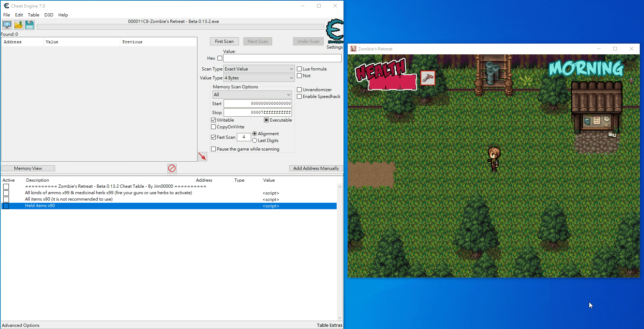The image size is (644, 329).
Task: Enable Unrandomizer option
Action: (299, 90)
